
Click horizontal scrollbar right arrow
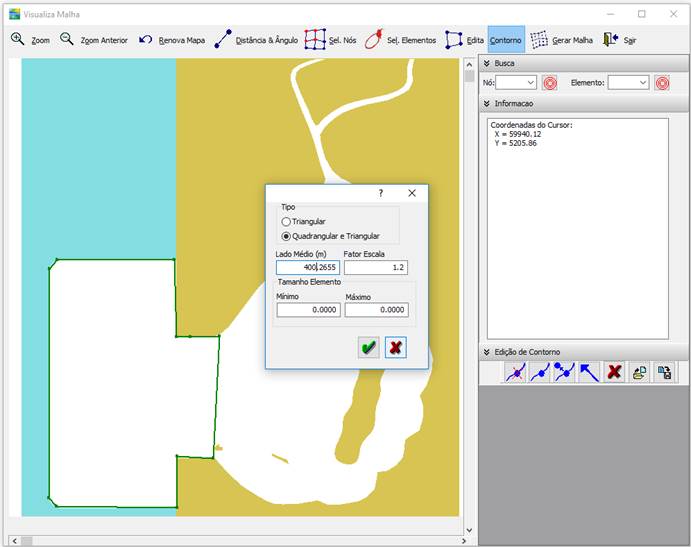(x=464, y=541)
